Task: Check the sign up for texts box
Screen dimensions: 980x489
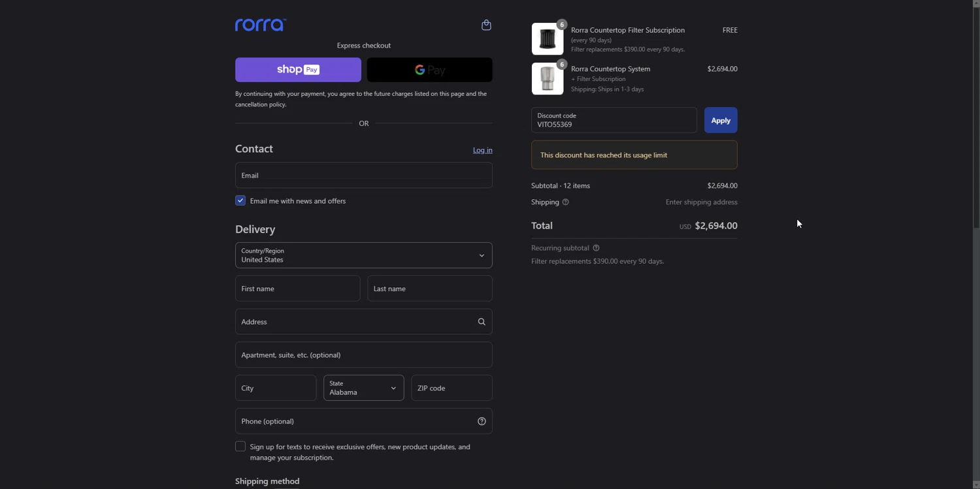Action: 240,447
